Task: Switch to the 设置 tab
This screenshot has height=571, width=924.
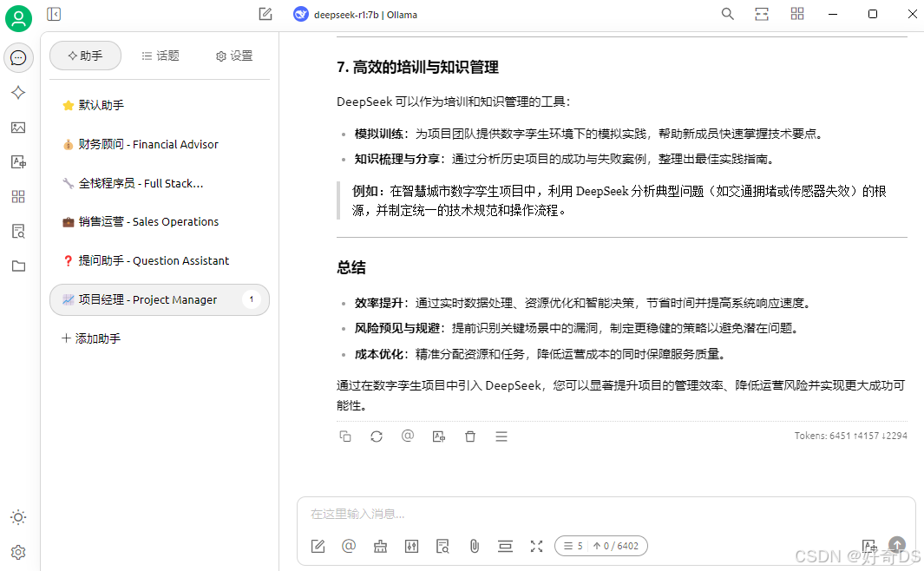Action: [x=234, y=56]
